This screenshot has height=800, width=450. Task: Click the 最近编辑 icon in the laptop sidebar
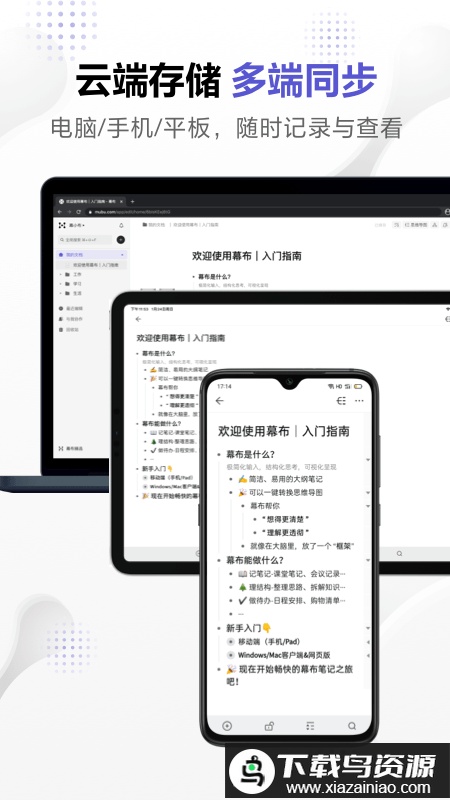coord(61,309)
